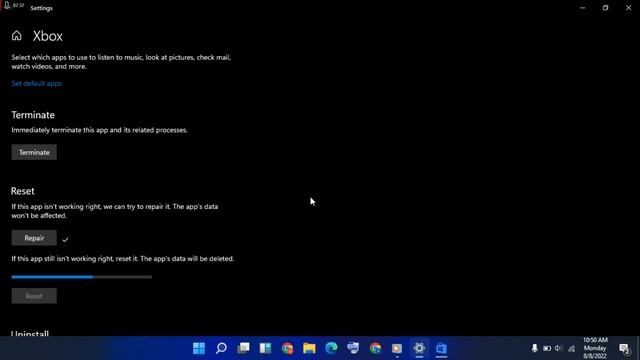Go to Settings home via house icon
640x360 pixels.
16,36
